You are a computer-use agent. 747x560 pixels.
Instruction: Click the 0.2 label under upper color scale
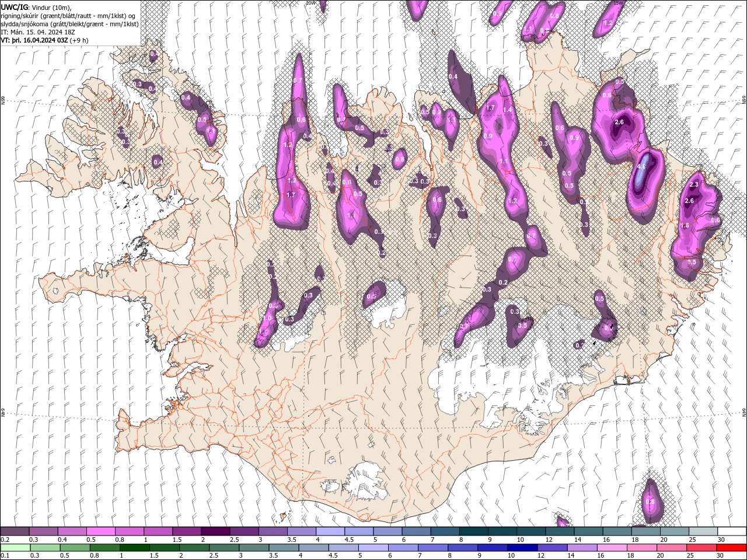[5, 540]
